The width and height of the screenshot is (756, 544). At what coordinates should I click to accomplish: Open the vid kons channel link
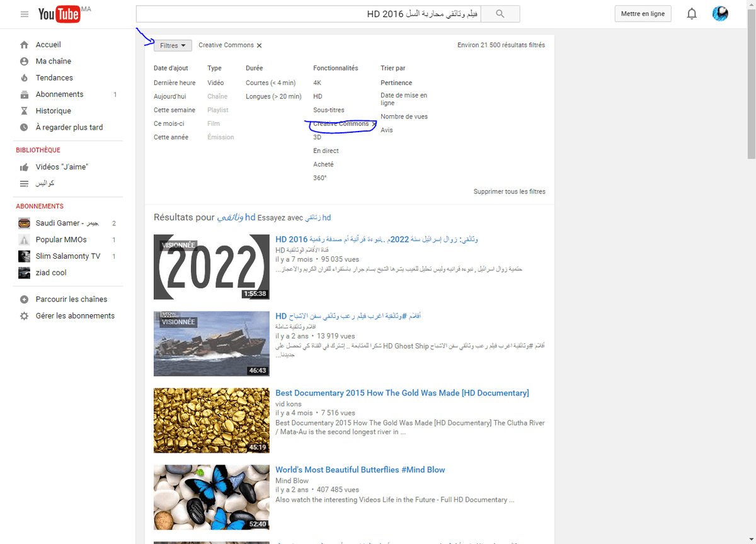click(289, 404)
